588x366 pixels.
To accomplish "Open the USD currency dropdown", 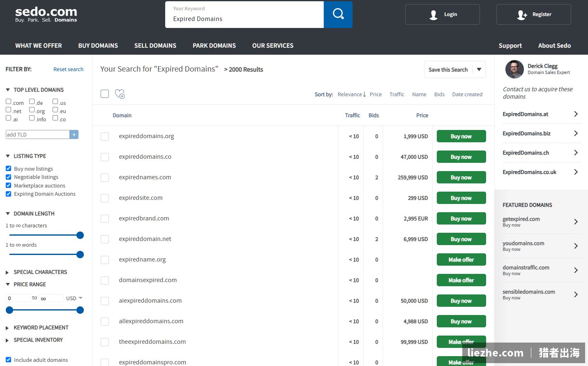I will tap(74, 298).
